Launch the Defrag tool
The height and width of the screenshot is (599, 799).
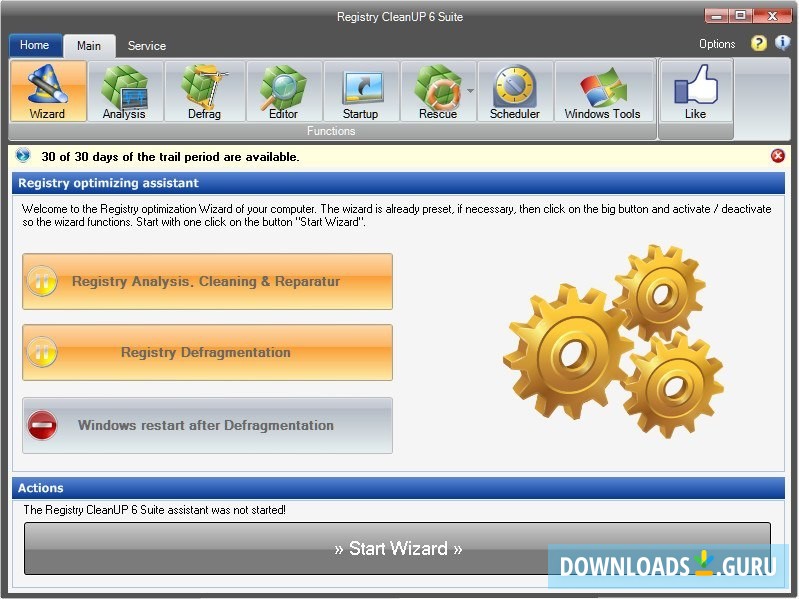(x=205, y=91)
